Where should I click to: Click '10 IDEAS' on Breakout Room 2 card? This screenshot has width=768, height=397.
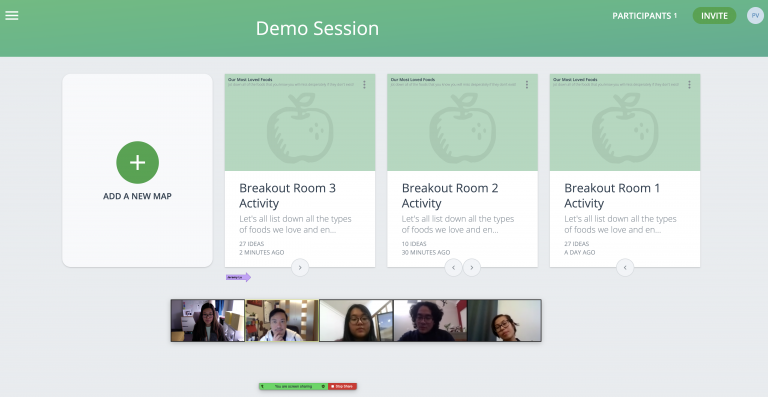(x=414, y=244)
